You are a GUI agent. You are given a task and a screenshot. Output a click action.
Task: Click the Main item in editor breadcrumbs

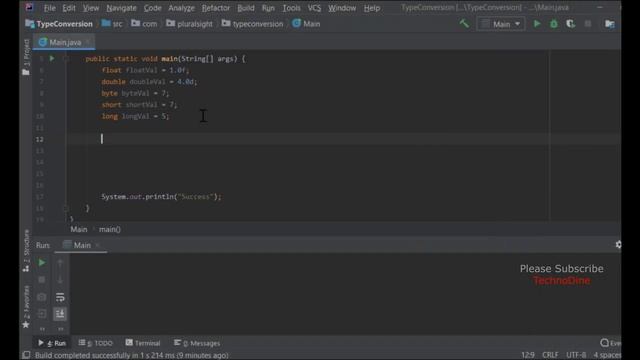click(79, 229)
